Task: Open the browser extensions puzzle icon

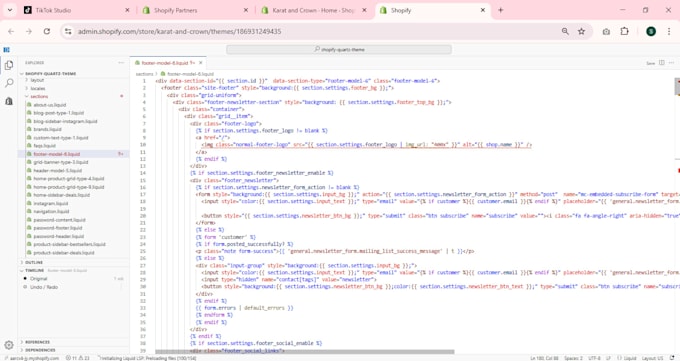Action: coord(624,31)
